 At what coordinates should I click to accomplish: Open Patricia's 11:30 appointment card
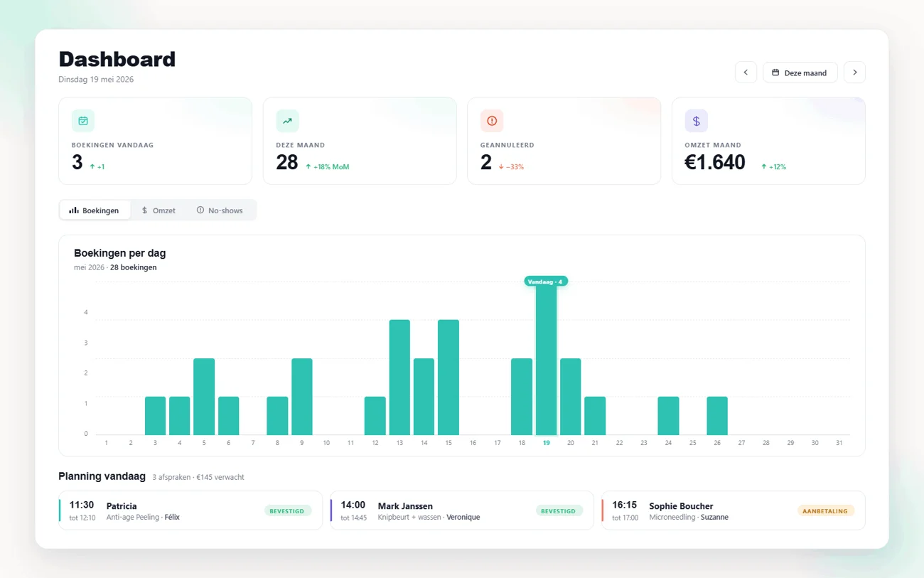click(x=190, y=510)
